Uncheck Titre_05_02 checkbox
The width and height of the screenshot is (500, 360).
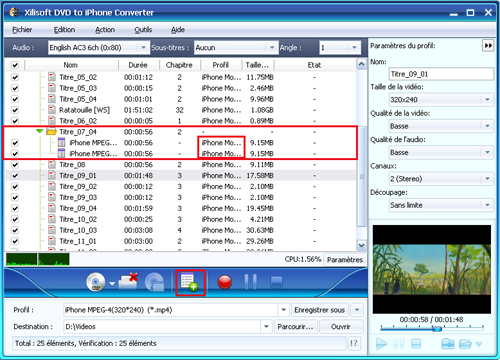pyautogui.click(x=15, y=77)
